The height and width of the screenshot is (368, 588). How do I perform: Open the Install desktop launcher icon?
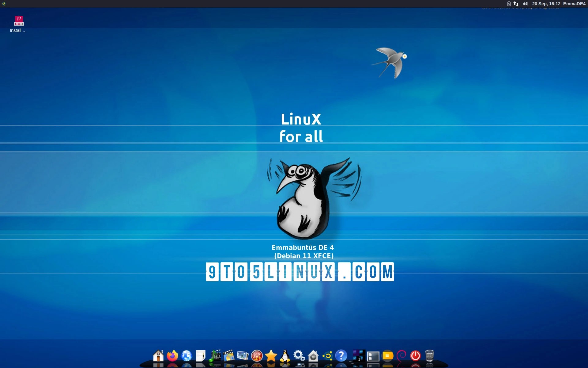pos(19,21)
